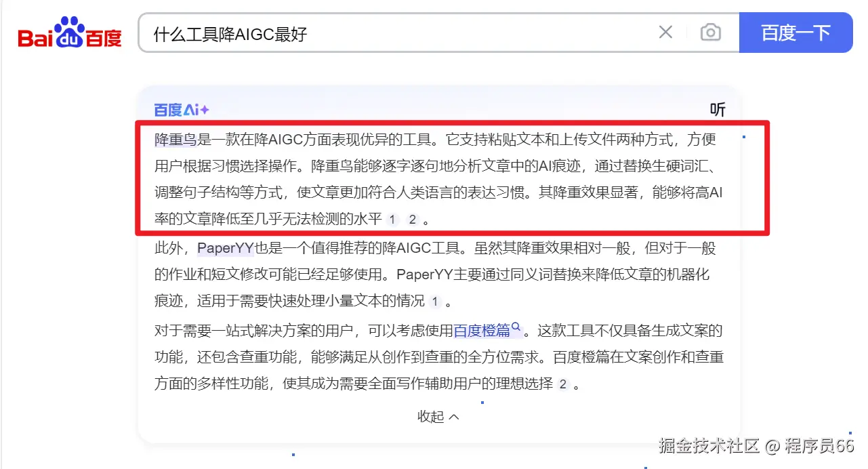Screen dimensions: 868x469
Task: Click citation 1 after 无法检测的水平
Action: pos(393,220)
